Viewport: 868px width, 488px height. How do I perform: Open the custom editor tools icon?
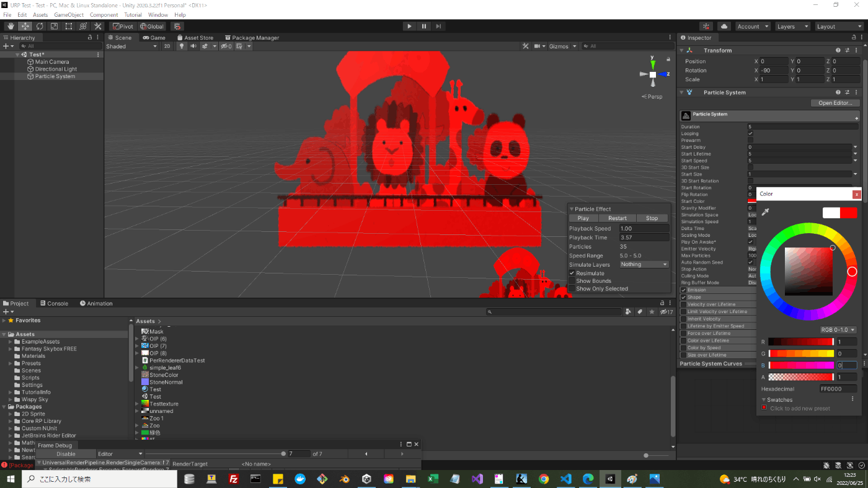(x=98, y=26)
